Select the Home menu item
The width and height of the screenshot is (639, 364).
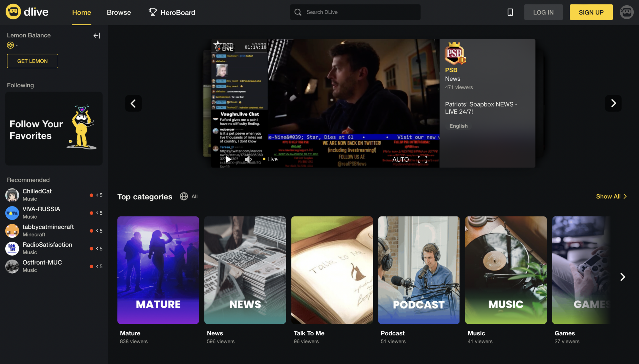(81, 12)
